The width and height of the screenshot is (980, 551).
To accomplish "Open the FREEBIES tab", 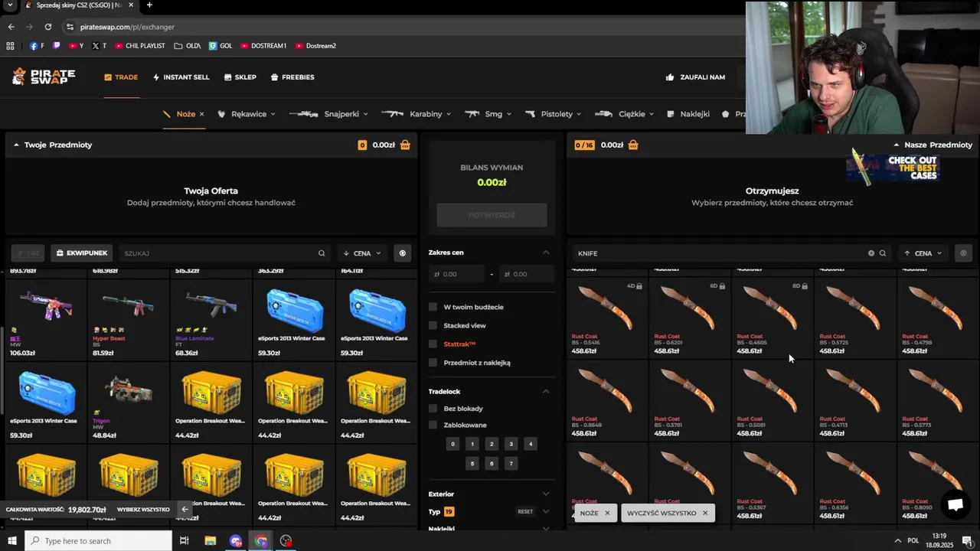I will pyautogui.click(x=291, y=77).
